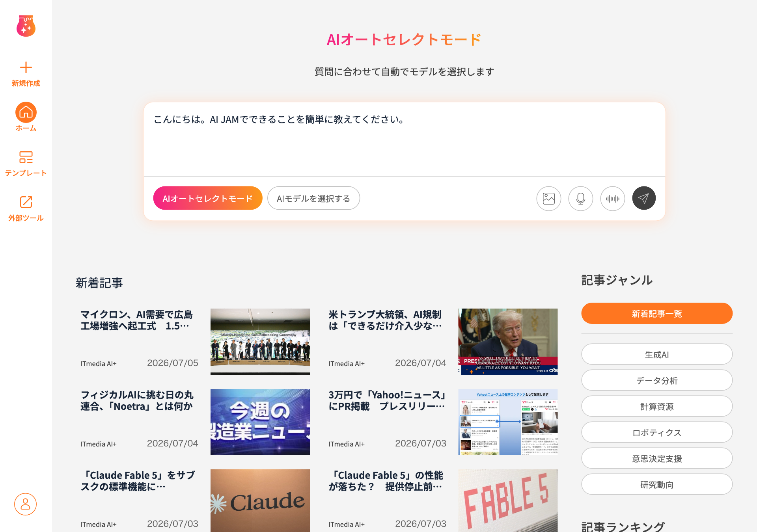Open article 「Claude Fable 5」の性能が落ちた？
The width and height of the screenshot is (757, 532).
click(x=386, y=481)
